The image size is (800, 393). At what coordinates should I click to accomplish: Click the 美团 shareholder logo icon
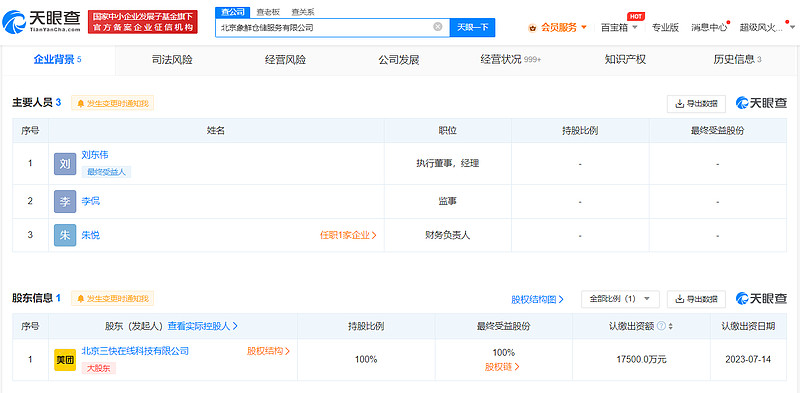tap(65, 360)
